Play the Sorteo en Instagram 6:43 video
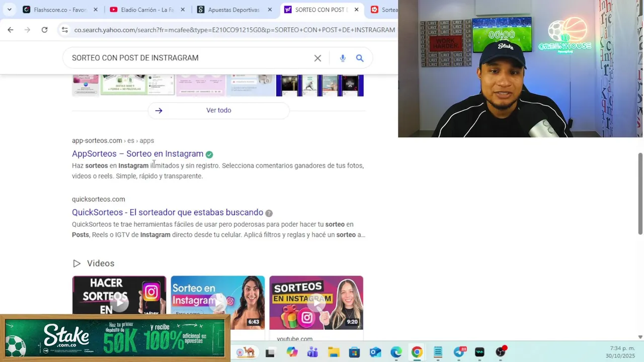This screenshot has width=644, height=362. pos(218,303)
